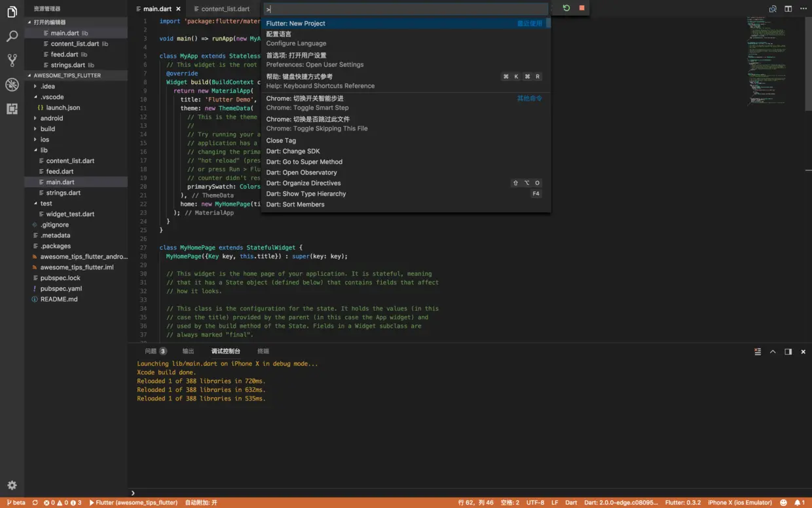
Task: Expand the android folder
Action: (51, 118)
